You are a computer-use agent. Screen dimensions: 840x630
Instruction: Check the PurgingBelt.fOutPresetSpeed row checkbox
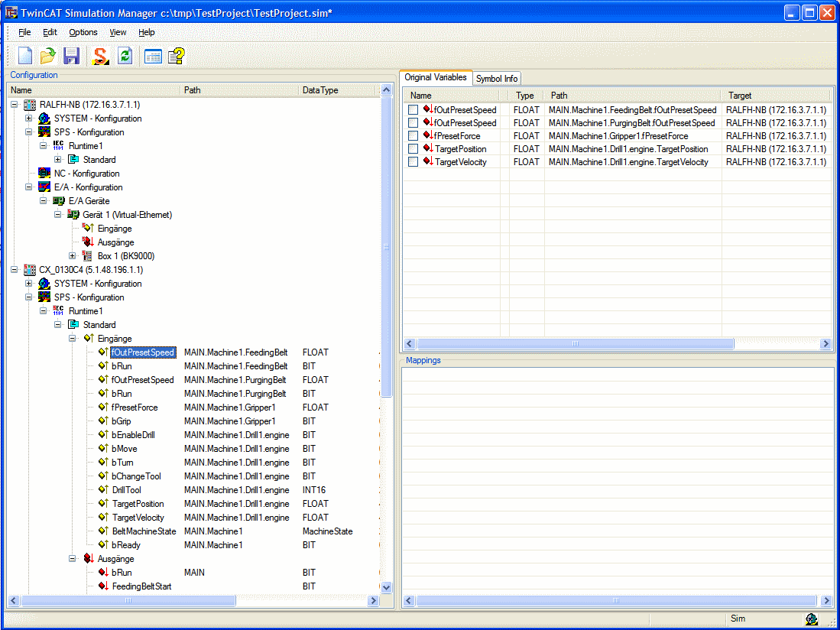[413, 122]
